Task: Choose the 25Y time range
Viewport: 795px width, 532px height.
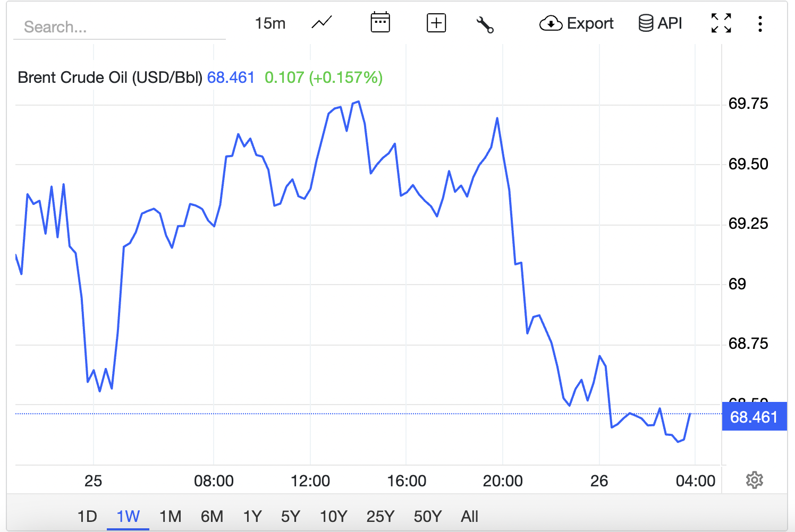Action: coord(380,516)
